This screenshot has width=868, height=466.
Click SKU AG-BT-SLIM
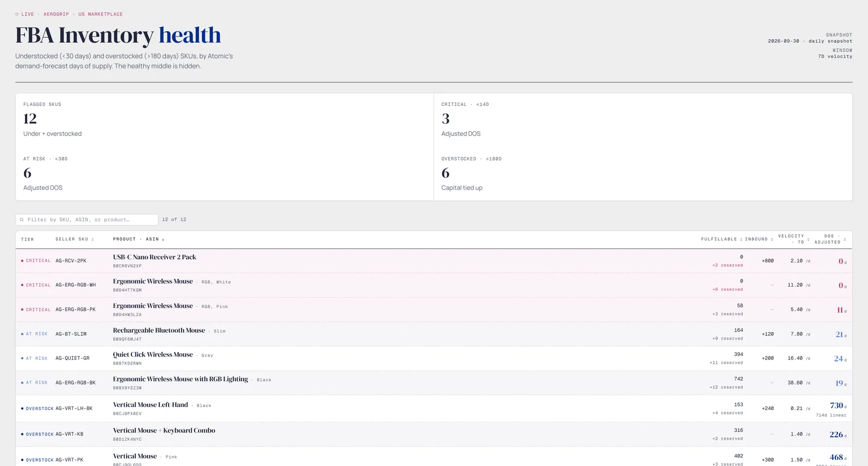(71, 334)
